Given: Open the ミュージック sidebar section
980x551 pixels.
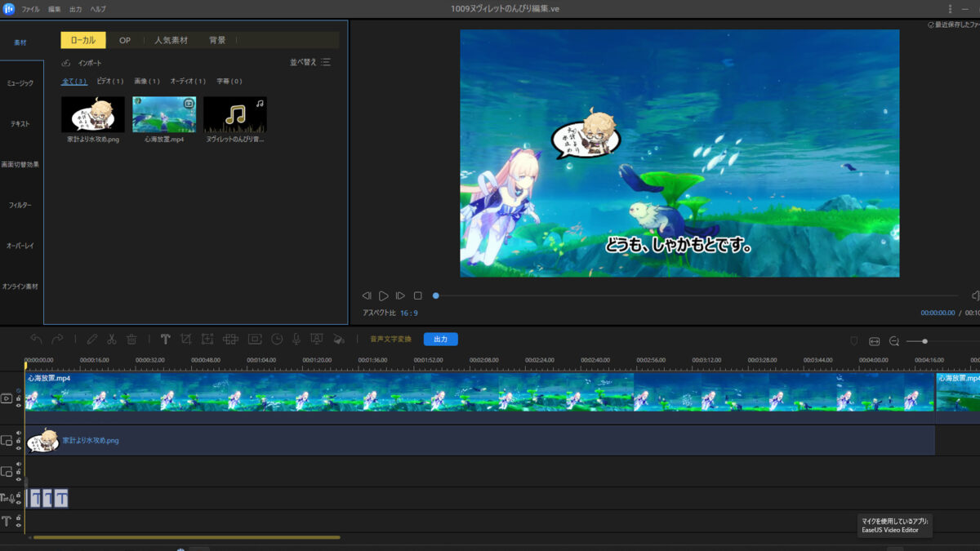Looking at the screenshot, I should pyautogui.click(x=20, y=83).
